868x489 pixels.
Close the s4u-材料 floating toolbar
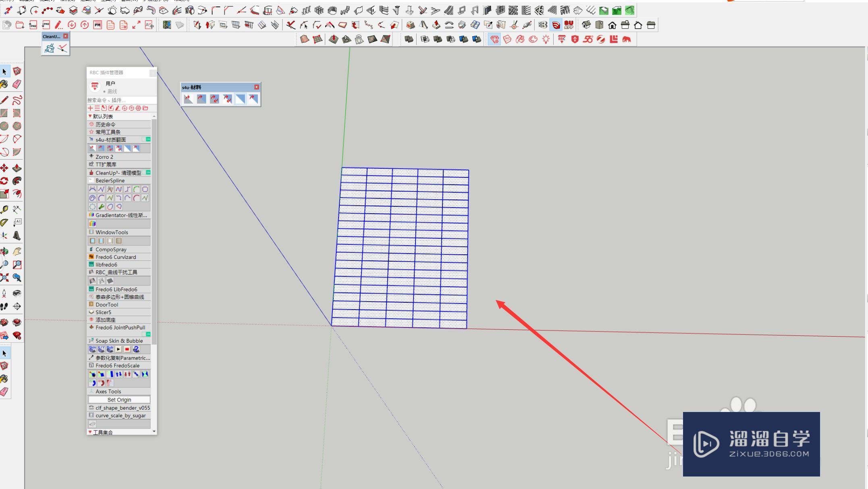[x=257, y=87]
